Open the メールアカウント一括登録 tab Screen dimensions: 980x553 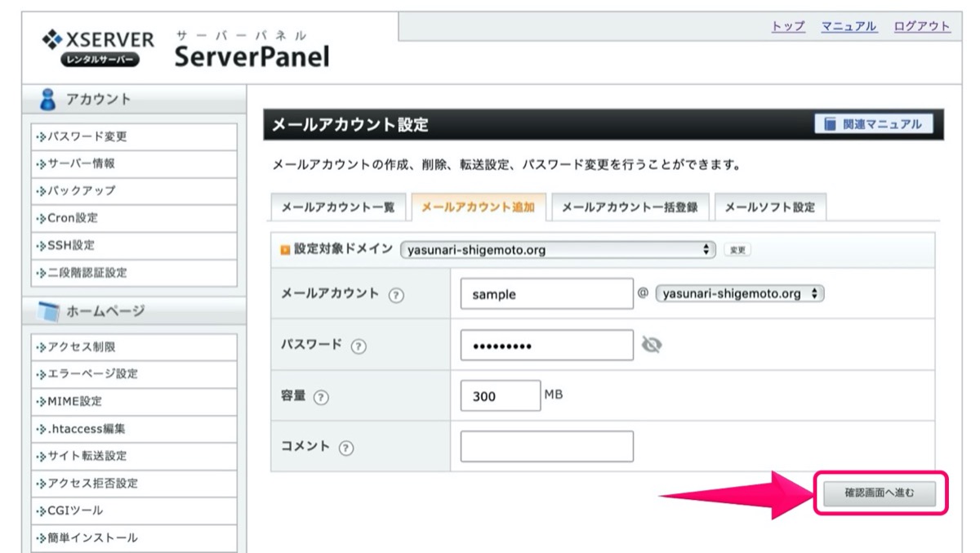[x=630, y=207]
